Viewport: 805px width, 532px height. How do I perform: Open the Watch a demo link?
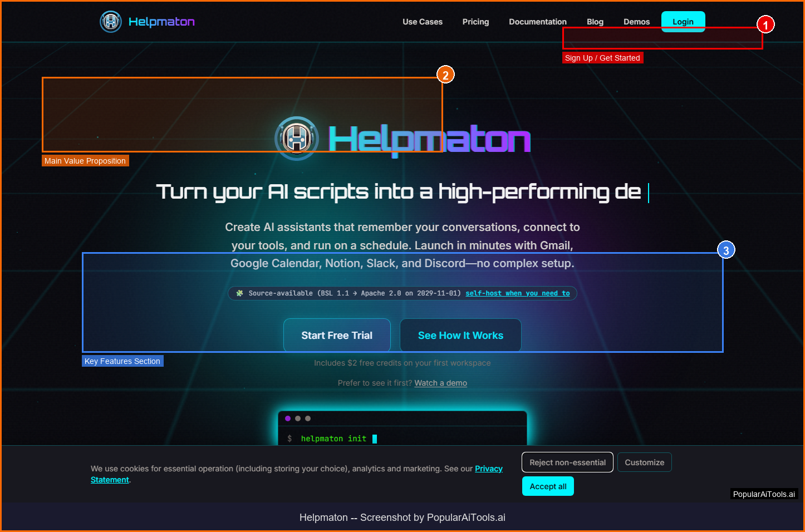coord(441,383)
